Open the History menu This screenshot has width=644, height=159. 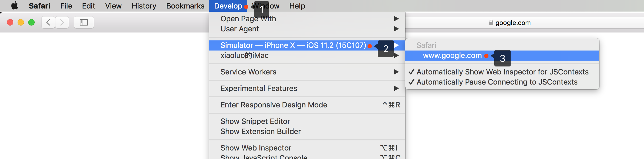pyautogui.click(x=144, y=6)
